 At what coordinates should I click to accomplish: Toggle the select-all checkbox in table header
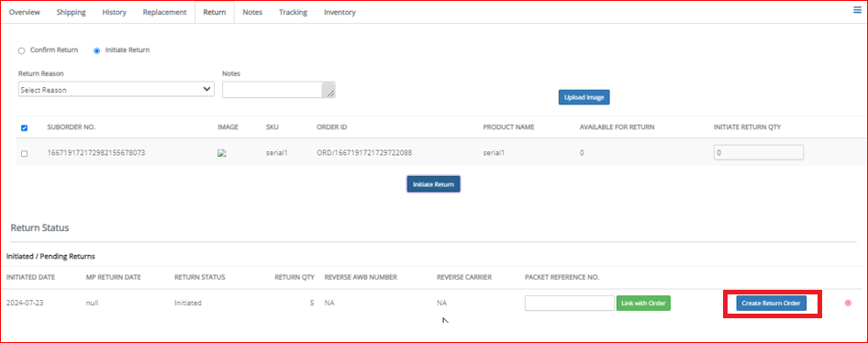pyautogui.click(x=24, y=127)
